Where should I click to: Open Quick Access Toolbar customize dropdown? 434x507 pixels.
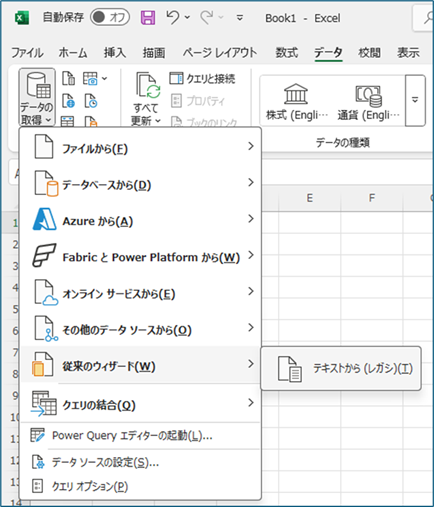click(x=240, y=17)
